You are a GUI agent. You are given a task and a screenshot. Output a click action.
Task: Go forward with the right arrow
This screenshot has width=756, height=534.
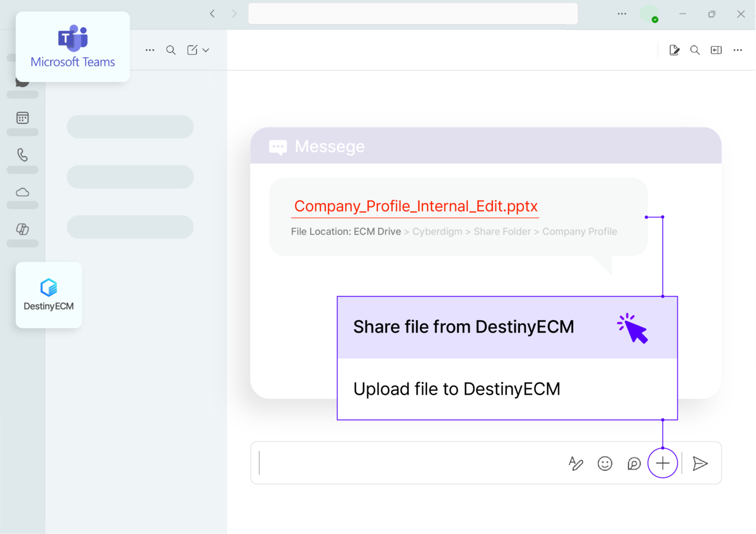[x=234, y=14]
